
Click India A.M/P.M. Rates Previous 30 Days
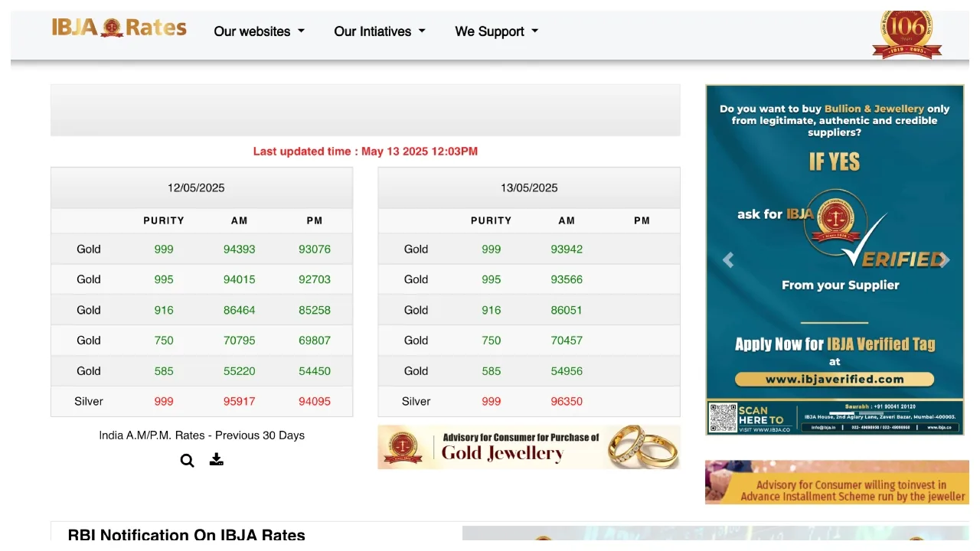[x=201, y=435]
